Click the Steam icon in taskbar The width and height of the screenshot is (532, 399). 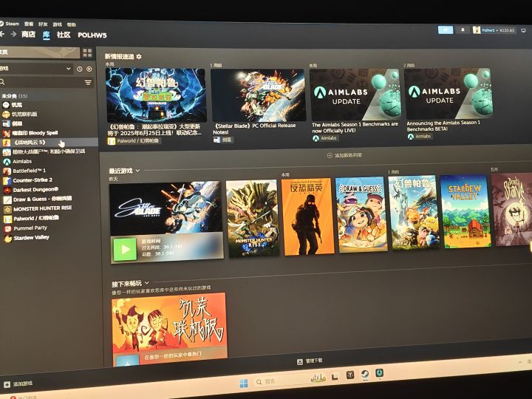pos(365,375)
